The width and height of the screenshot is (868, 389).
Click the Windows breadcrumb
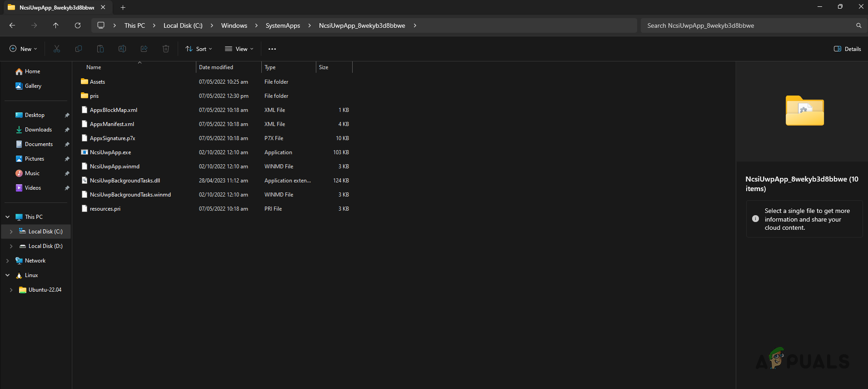234,25
